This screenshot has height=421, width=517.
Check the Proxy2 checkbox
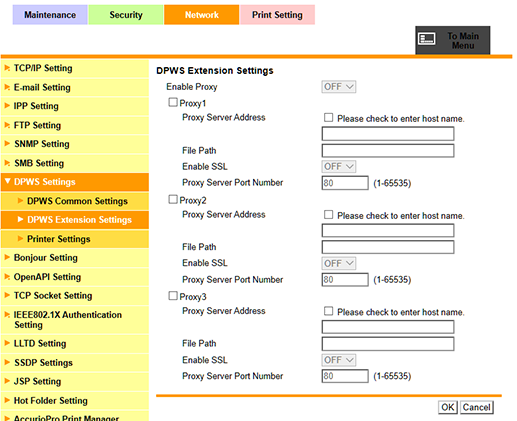click(x=173, y=199)
